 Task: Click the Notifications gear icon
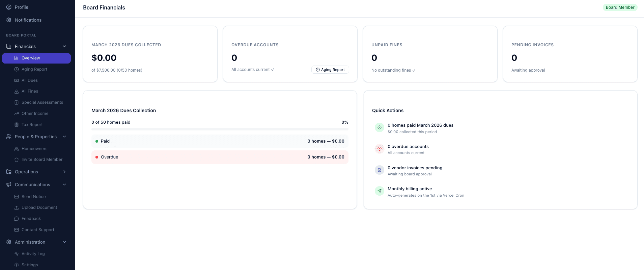tap(9, 20)
